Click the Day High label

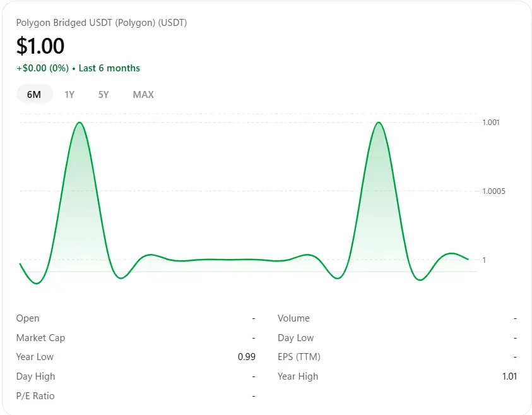[35, 376]
